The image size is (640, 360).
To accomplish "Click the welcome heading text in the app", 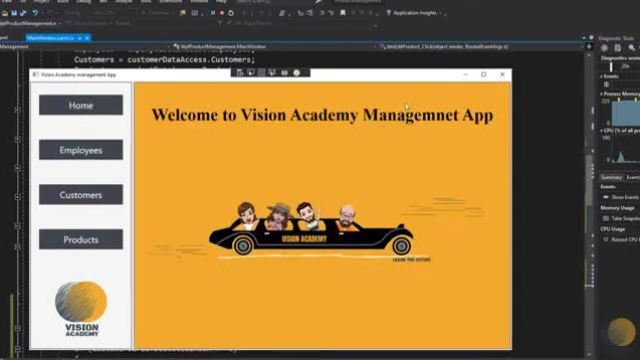I will tap(322, 115).
